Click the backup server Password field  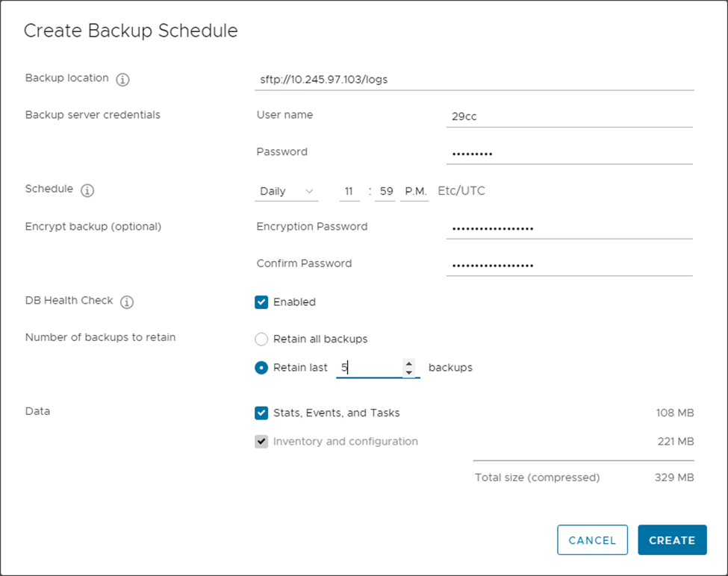click(x=570, y=154)
